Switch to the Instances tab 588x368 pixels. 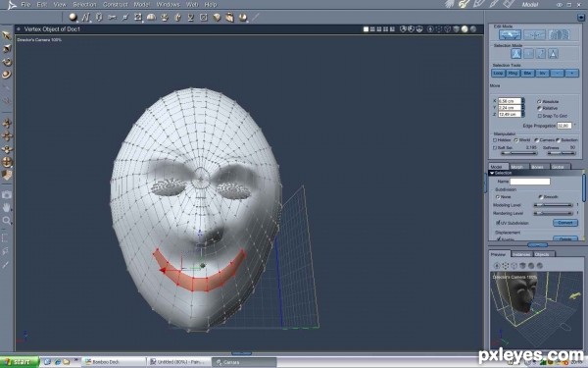point(521,254)
